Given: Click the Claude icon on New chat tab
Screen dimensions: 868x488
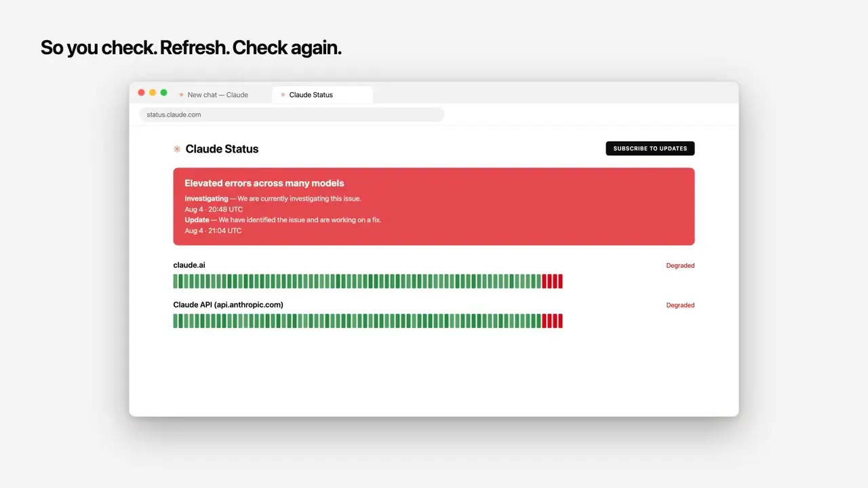Looking at the screenshot, I should point(181,95).
